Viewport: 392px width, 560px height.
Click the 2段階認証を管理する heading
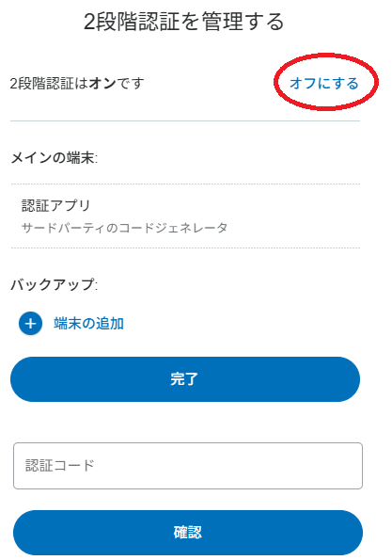tap(183, 22)
